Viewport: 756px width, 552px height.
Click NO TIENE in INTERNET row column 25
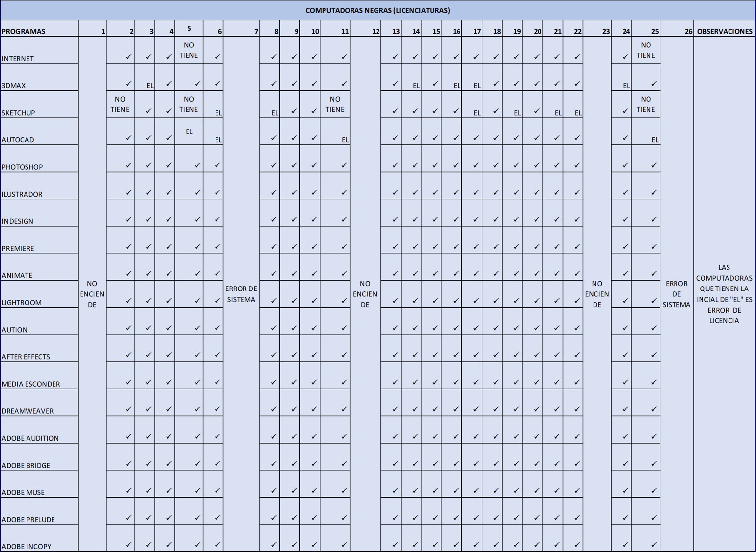pos(646,50)
